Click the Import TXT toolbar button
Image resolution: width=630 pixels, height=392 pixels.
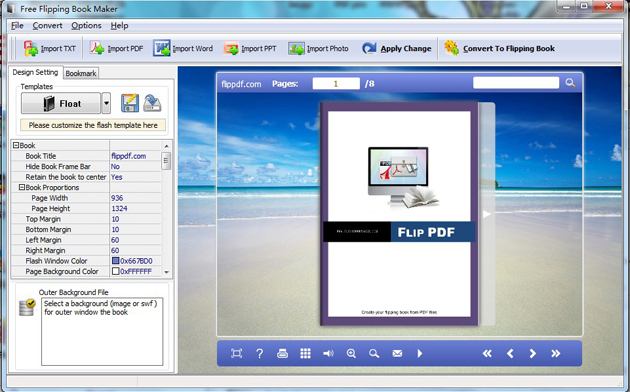click(x=49, y=49)
